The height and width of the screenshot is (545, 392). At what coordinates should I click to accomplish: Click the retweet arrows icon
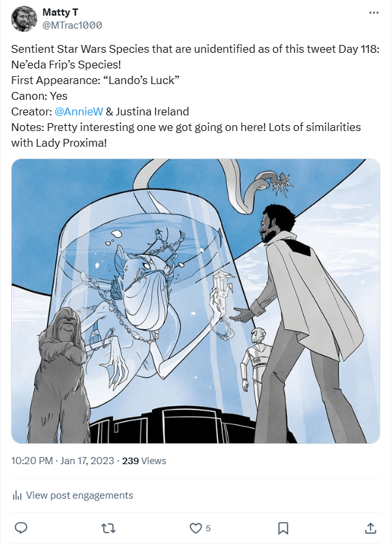tap(108, 529)
